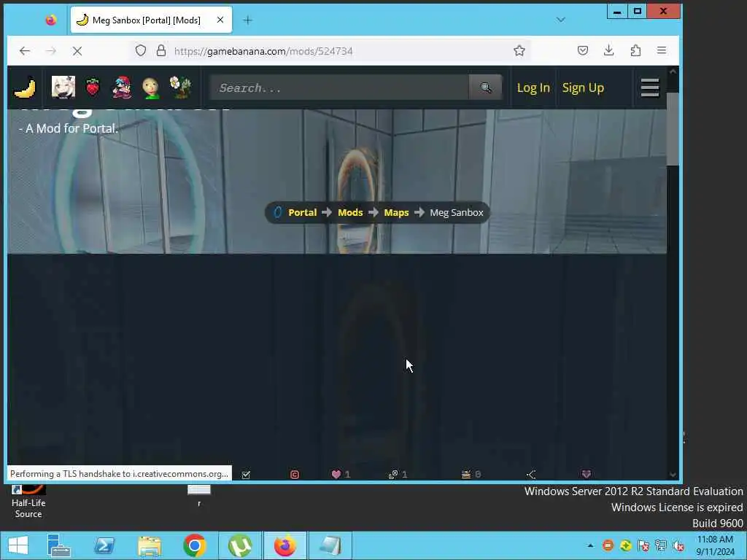Click the network tray icon
747x560 pixels.
click(x=661, y=545)
